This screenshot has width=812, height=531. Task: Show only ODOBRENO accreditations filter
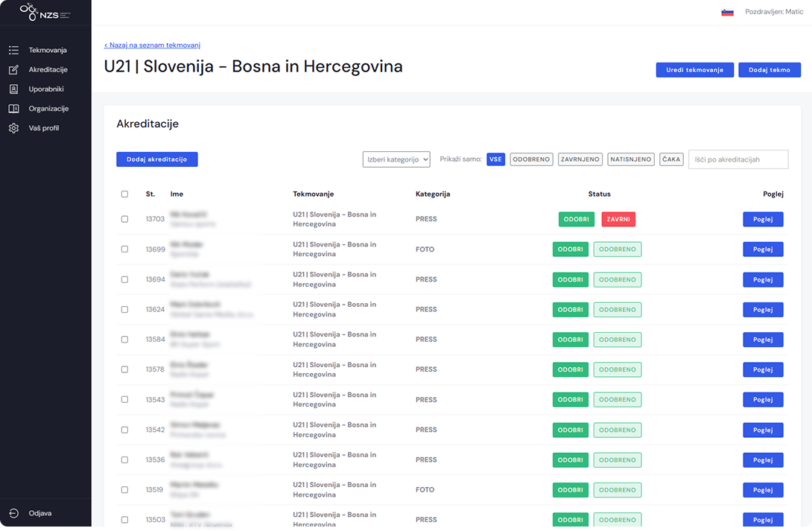click(x=531, y=159)
